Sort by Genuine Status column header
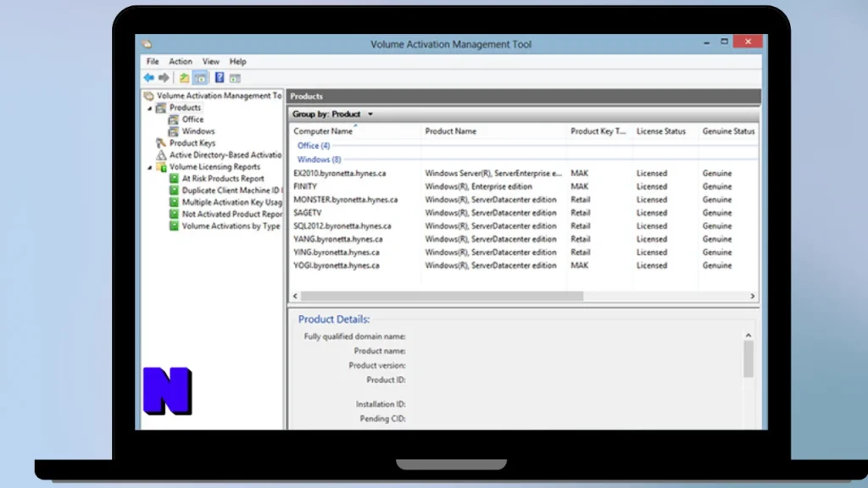This screenshot has height=488, width=868. pos(728,131)
